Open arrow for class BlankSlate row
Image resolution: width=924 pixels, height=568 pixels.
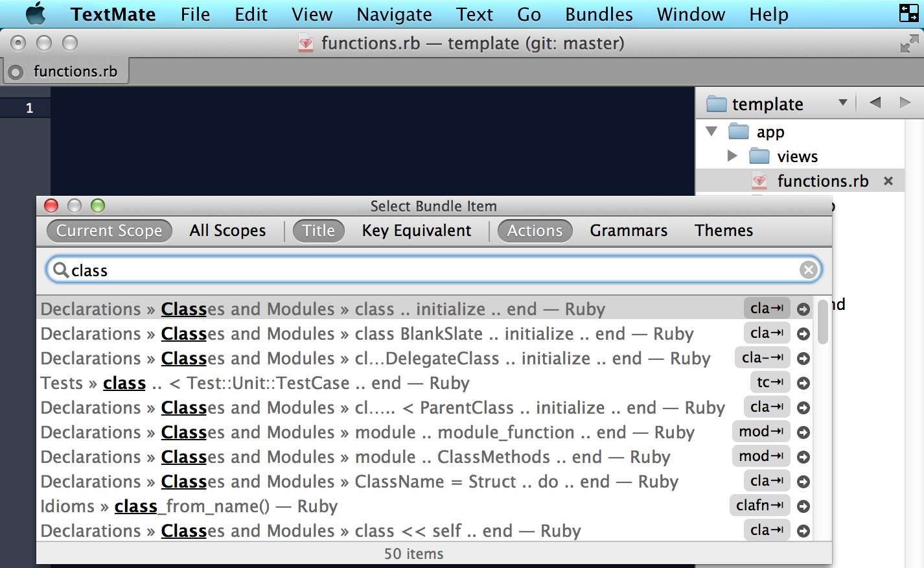pyautogui.click(x=803, y=334)
